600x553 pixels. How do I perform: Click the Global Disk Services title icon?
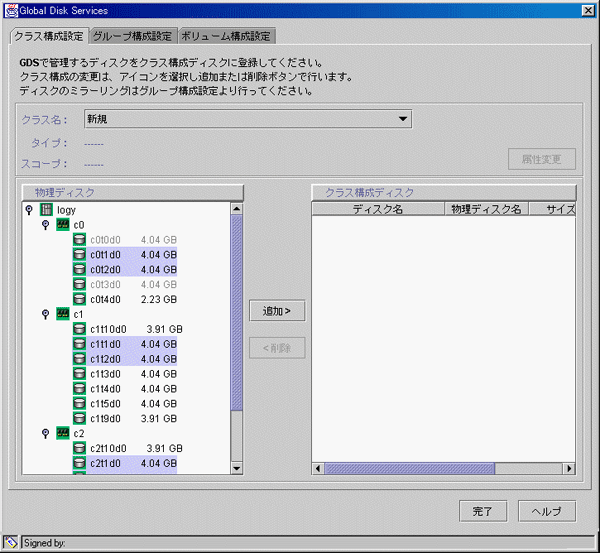tap(11, 10)
